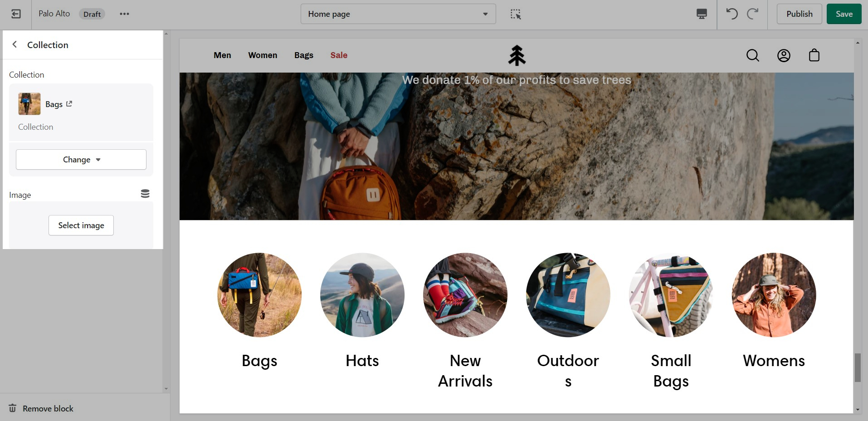Screen dimensions: 868x421
Task: Open the Bags collection external link
Action: tap(69, 104)
